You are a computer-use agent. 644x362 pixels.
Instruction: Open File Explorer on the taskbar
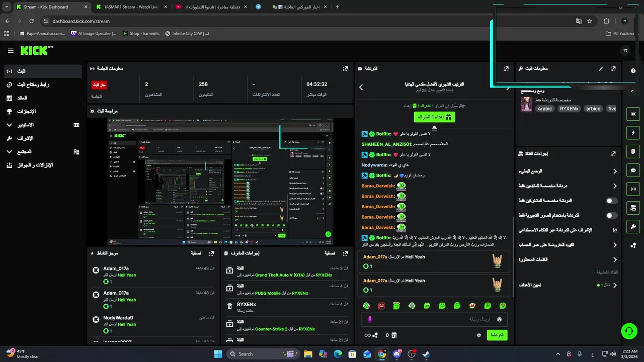308,354
